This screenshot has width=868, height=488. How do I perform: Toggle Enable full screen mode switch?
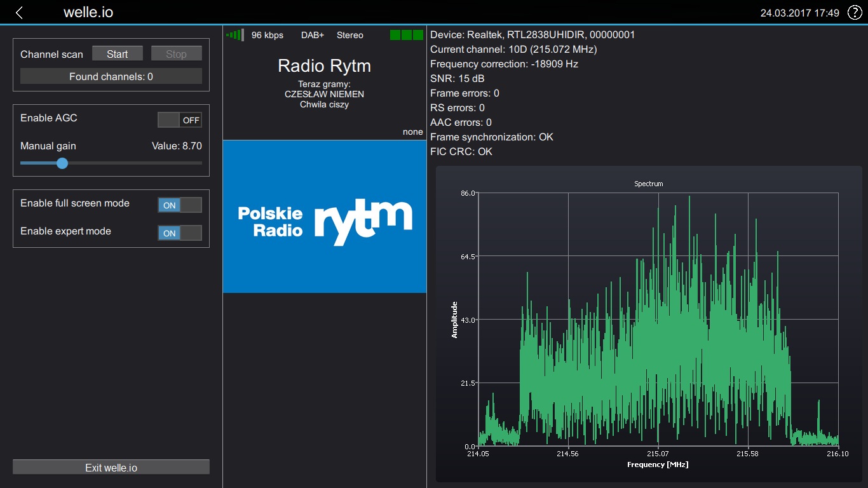(x=180, y=205)
